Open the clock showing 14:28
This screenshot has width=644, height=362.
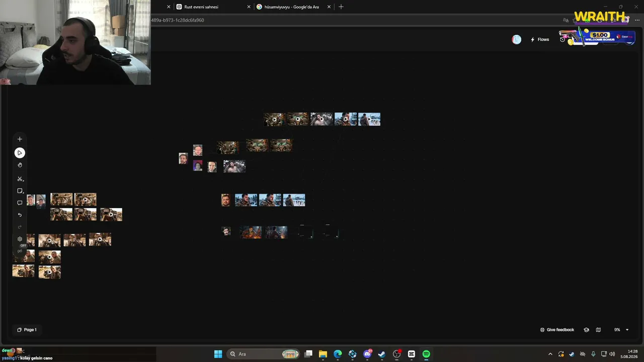point(629,354)
